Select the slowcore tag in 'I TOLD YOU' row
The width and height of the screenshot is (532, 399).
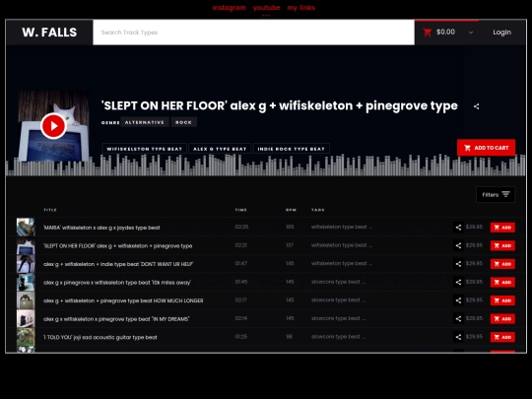[338, 337]
